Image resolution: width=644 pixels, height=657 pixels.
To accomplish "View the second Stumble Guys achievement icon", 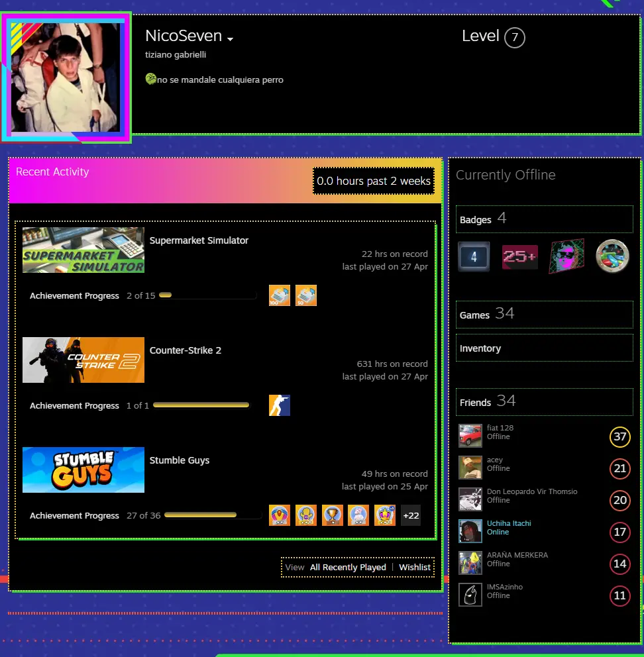I will point(306,515).
